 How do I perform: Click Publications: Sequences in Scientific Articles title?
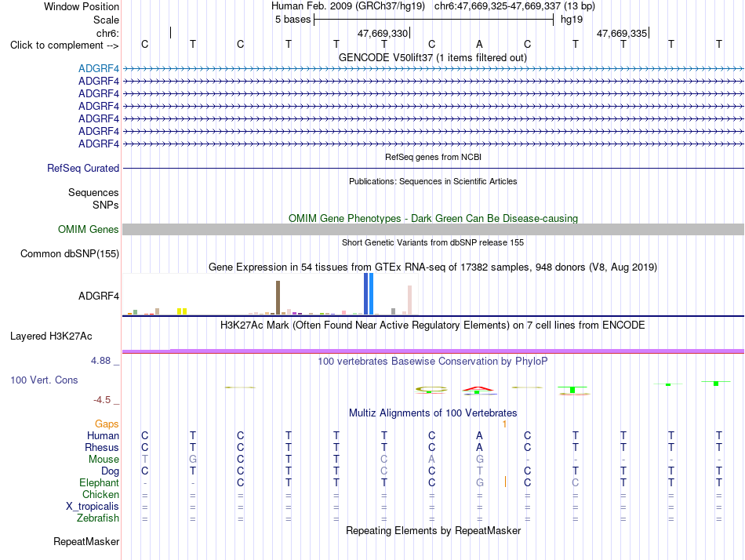tap(433, 181)
